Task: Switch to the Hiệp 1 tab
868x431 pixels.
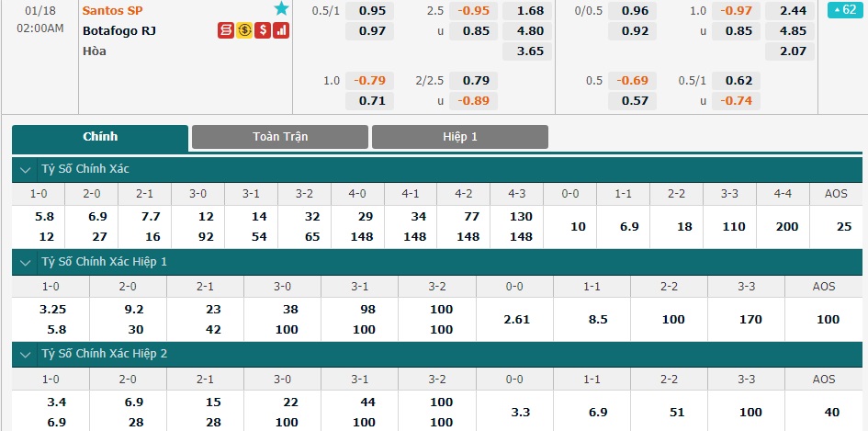Action: point(460,137)
